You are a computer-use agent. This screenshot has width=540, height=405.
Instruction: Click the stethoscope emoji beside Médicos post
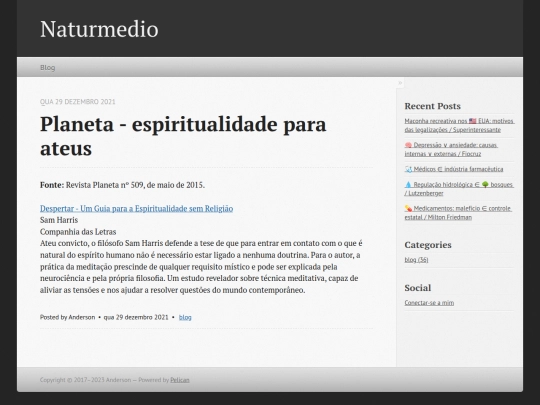coord(408,169)
